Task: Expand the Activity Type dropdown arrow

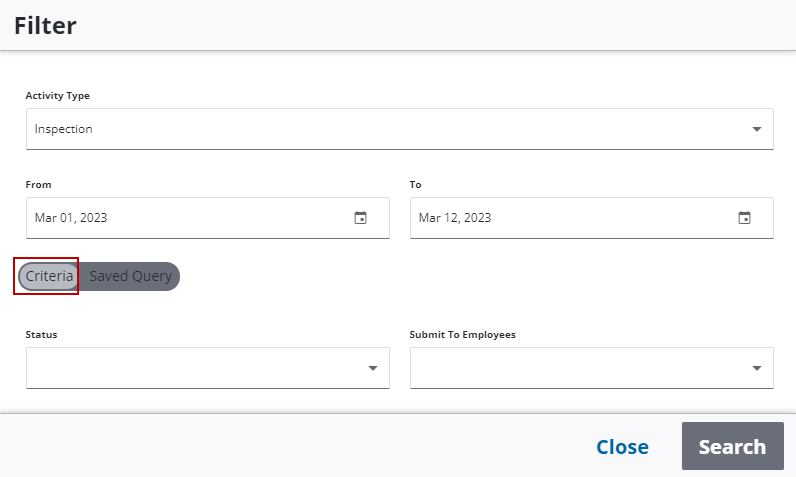Action: pos(757,129)
